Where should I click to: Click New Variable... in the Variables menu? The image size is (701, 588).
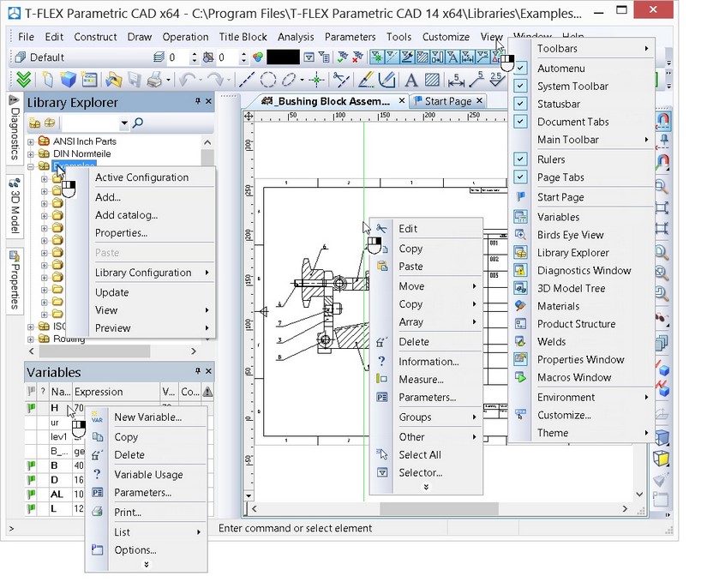(x=148, y=417)
